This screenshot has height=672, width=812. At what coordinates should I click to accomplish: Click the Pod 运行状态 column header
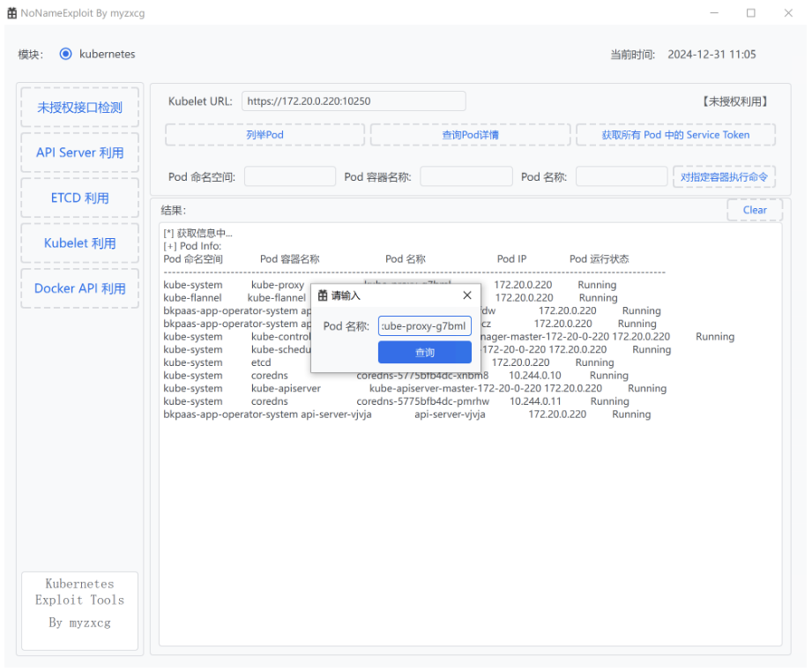(x=600, y=259)
